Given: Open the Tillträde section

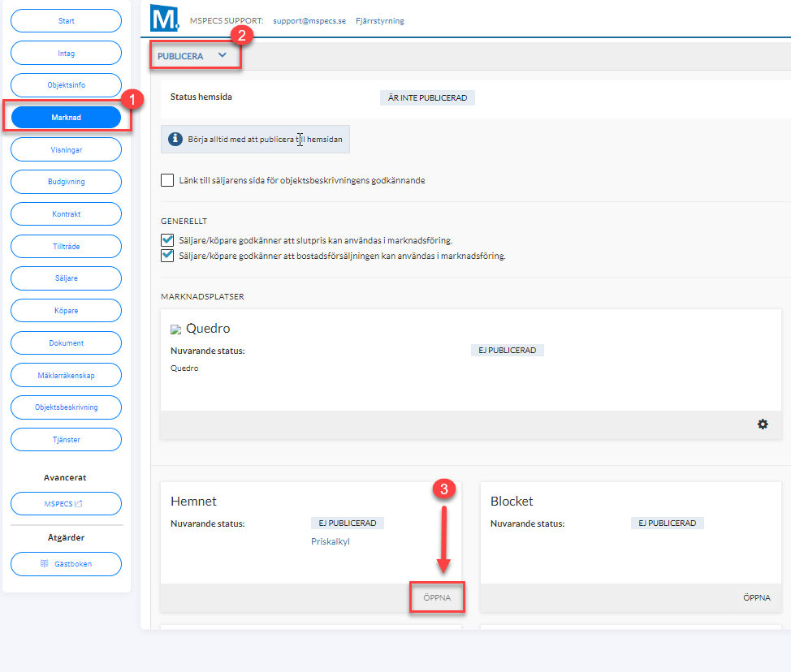Looking at the screenshot, I should [x=66, y=246].
